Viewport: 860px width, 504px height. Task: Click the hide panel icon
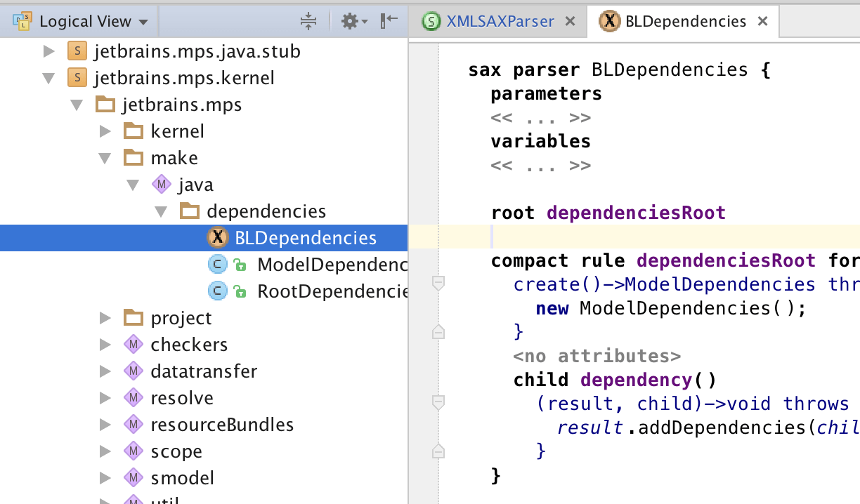(389, 21)
